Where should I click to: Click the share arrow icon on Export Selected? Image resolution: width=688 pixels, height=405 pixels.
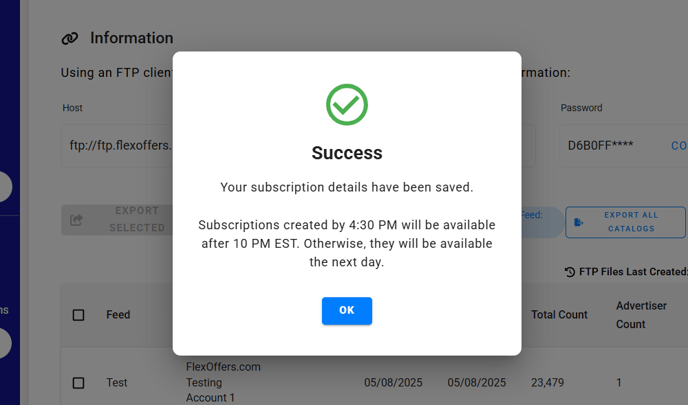pos(76,220)
